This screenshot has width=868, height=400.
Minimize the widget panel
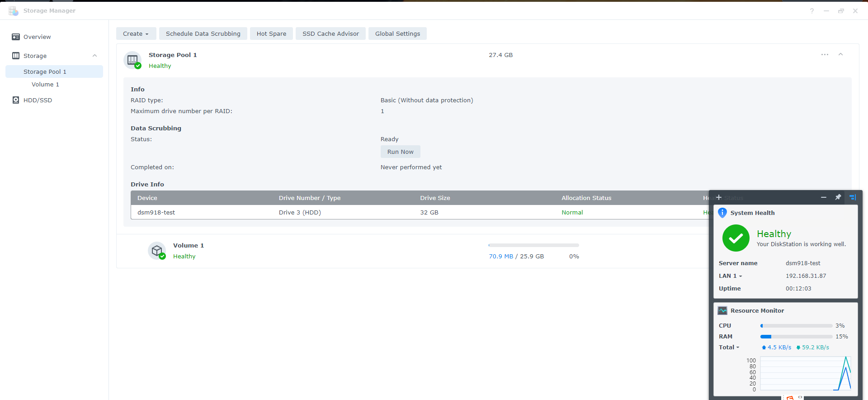pyautogui.click(x=824, y=197)
